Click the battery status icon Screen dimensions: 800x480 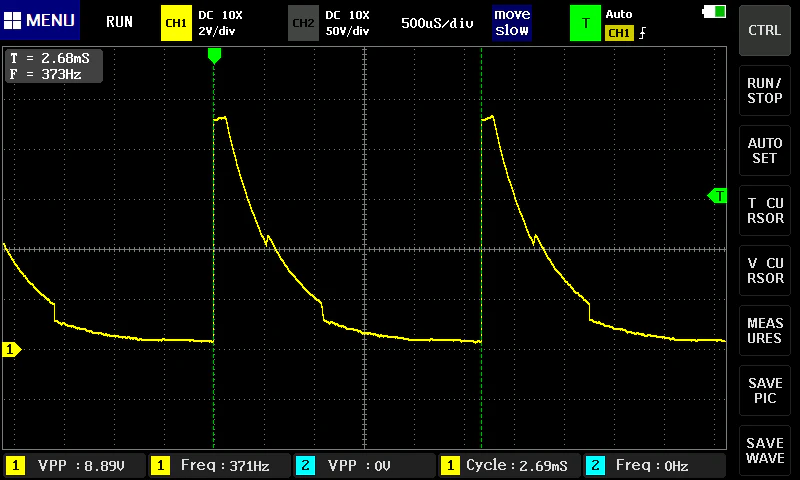point(714,11)
